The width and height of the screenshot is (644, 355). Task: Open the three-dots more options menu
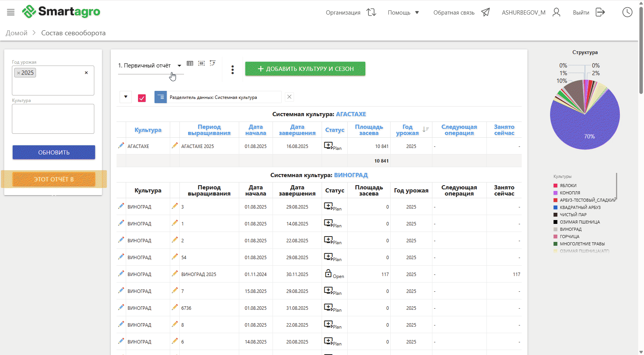click(x=232, y=70)
